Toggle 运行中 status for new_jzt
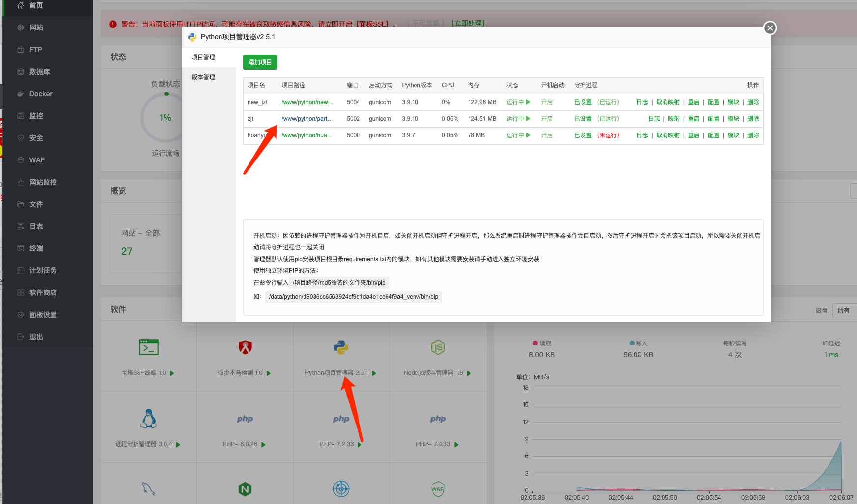 (x=519, y=102)
